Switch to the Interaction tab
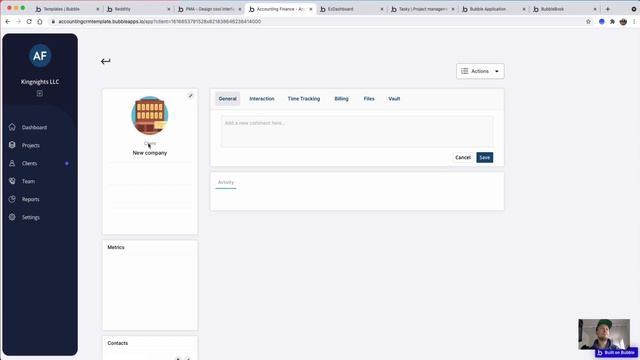The width and height of the screenshot is (640, 360). pos(262,99)
